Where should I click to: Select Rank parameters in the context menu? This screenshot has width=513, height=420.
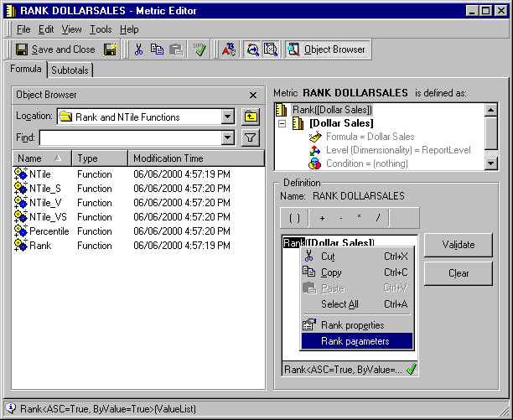[x=357, y=341]
